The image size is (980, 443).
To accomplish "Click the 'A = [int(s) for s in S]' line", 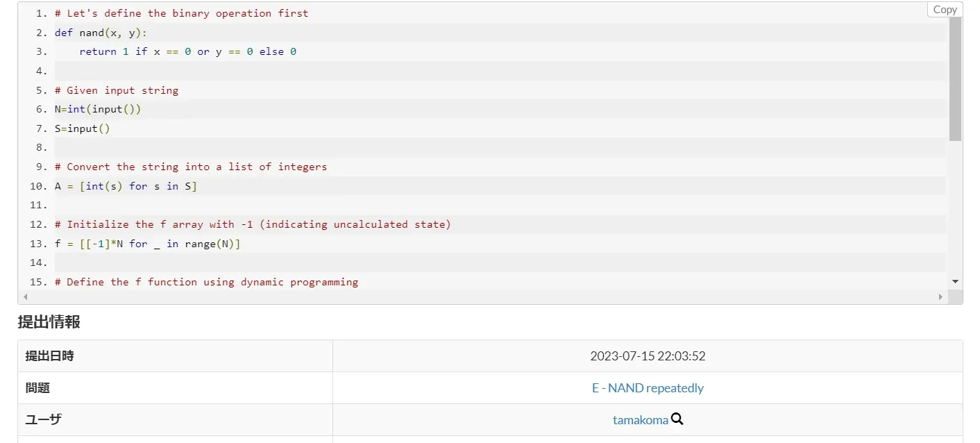I will click(x=126, y=186).
